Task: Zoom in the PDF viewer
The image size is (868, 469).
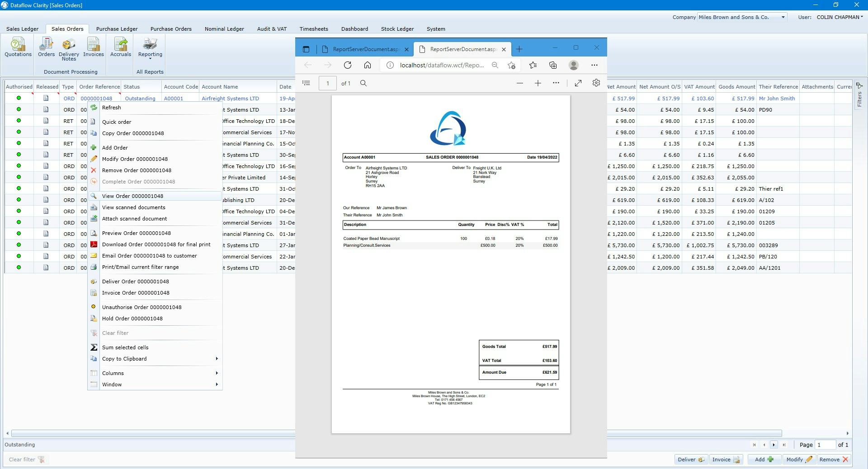Action: [x=538, y=83]
